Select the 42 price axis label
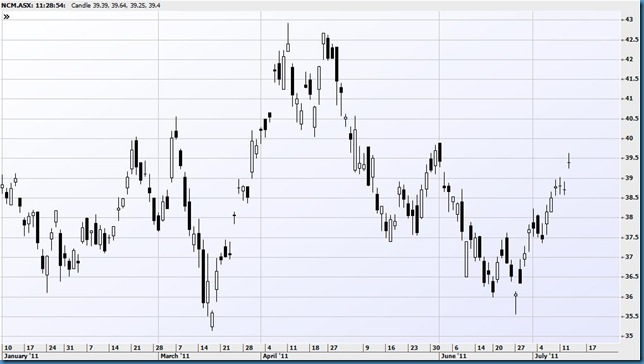644x364 pixels. pyautogui.click(x=629, y=59)
